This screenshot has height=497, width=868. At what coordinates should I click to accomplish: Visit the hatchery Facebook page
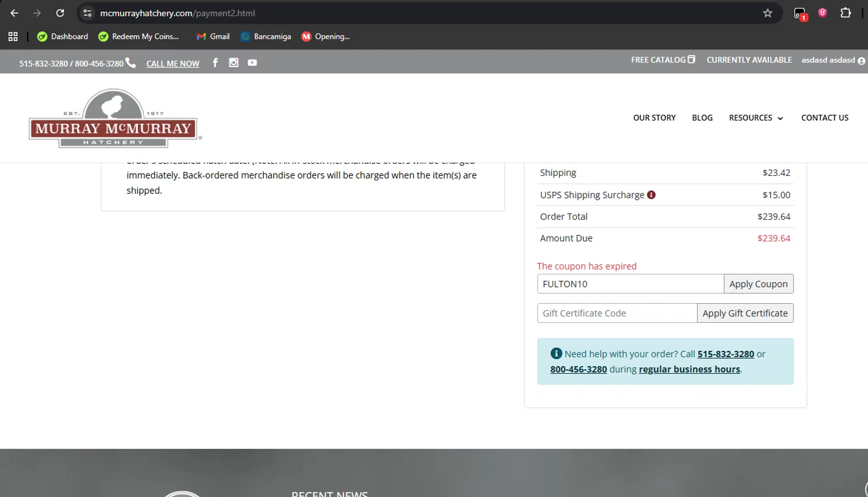point(215,62)
